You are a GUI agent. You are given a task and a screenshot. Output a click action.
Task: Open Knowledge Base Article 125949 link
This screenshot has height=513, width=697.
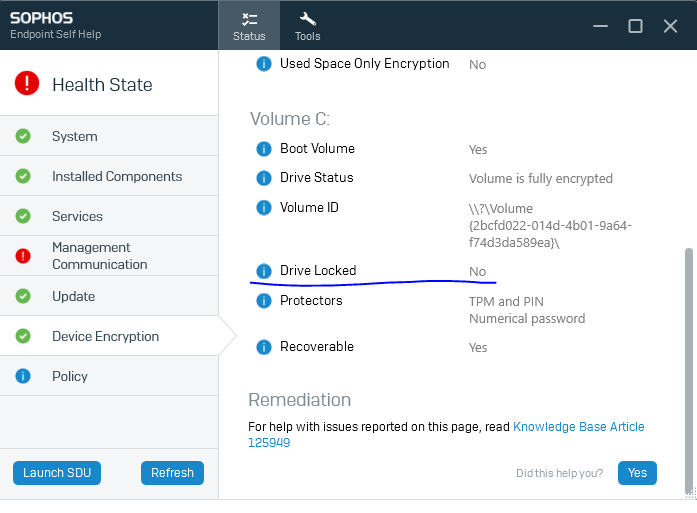[x=578, y=427]
